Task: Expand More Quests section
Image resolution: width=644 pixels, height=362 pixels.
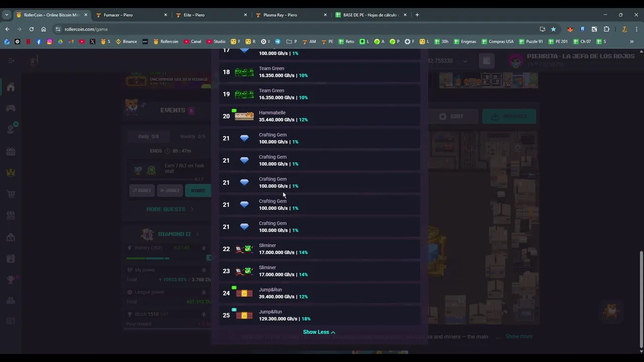Action: (x=170, y=209)
